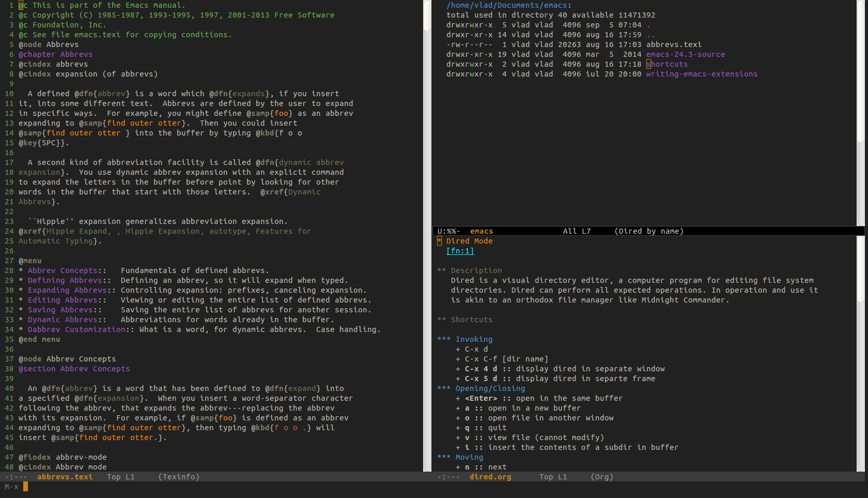Click the (Texinfo) major mode indicator
Image resolution: width=868 pixels, height=498 pixels.
coord(179,477)
